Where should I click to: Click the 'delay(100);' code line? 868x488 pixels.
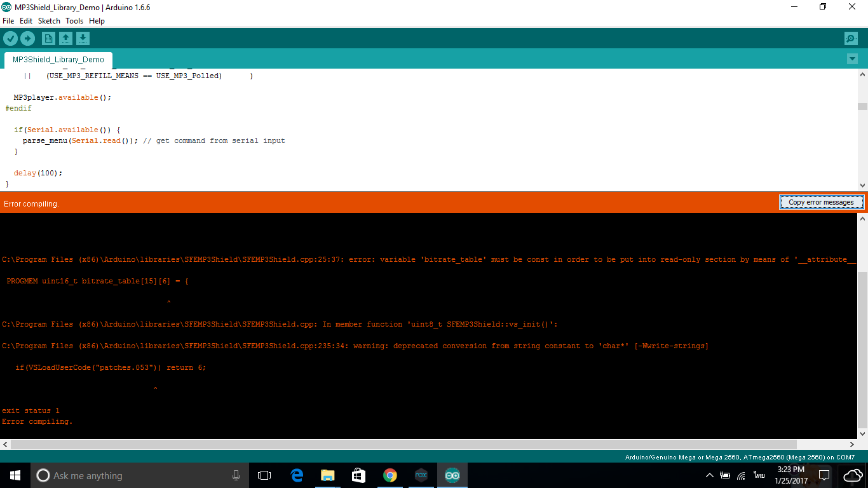pyautogui.click(x=38, y=173)
